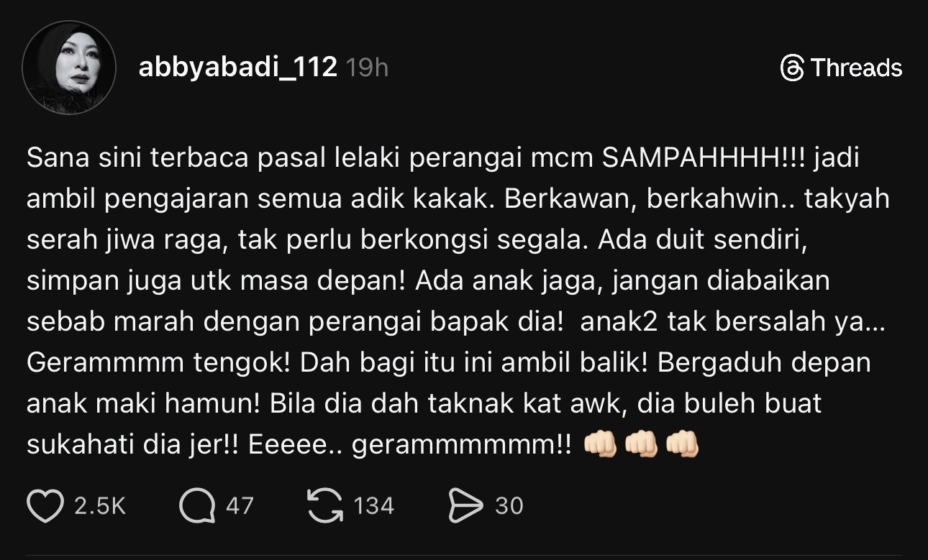View the 30 shares count

click(509, 506)
